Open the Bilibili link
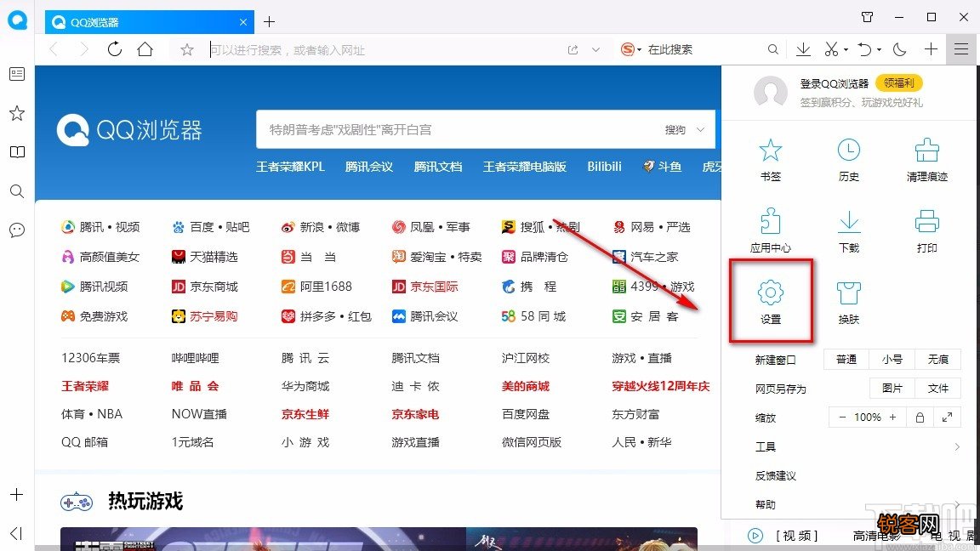 pyautogui.click(x=604, y=167)
